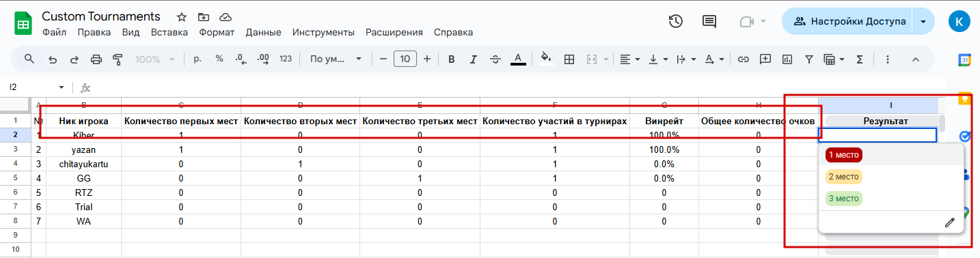Open the account avatar K
The height and width of the screenshot is (258, 980).
point(959,21)
